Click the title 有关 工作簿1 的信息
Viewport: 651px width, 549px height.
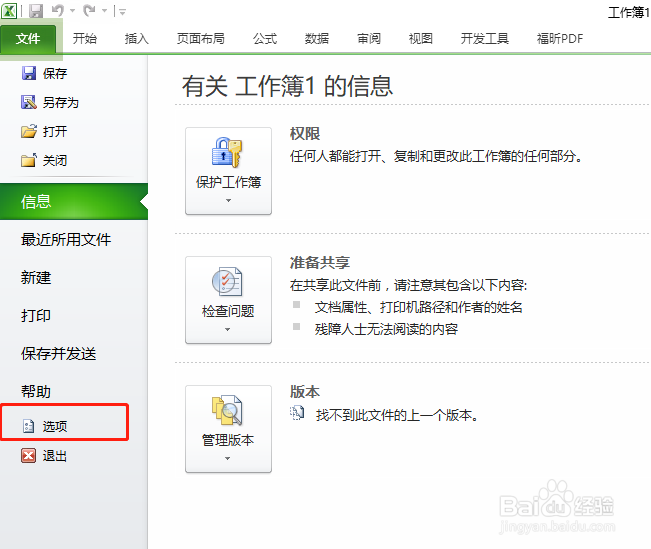tap(287, 86)
